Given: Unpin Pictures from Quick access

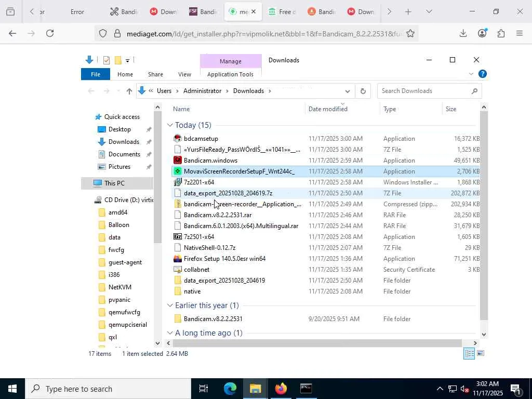Looking at the screenshot, I should click(x=149, y=167).
